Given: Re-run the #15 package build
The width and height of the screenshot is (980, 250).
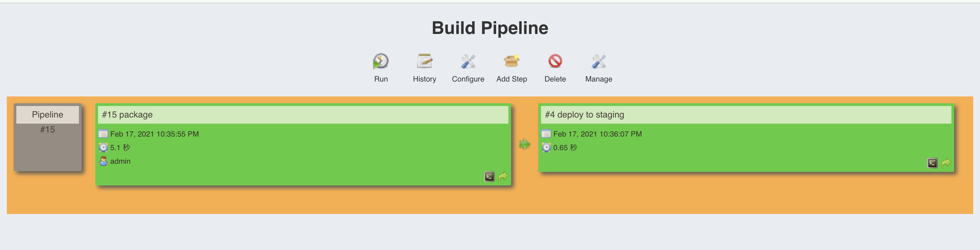Looking at the screenshot, I should (503, 177).
